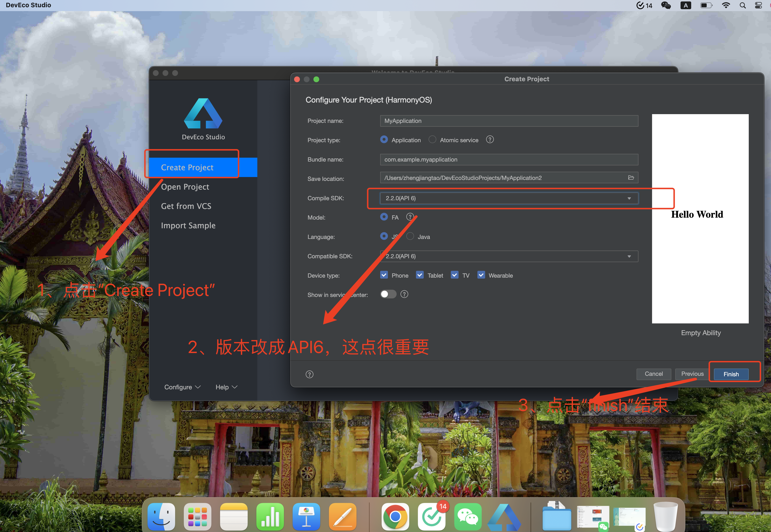The height and width of the screenshot is (532, 771).
Task: Click the Previous button
Action: click(x=692, y=374)
